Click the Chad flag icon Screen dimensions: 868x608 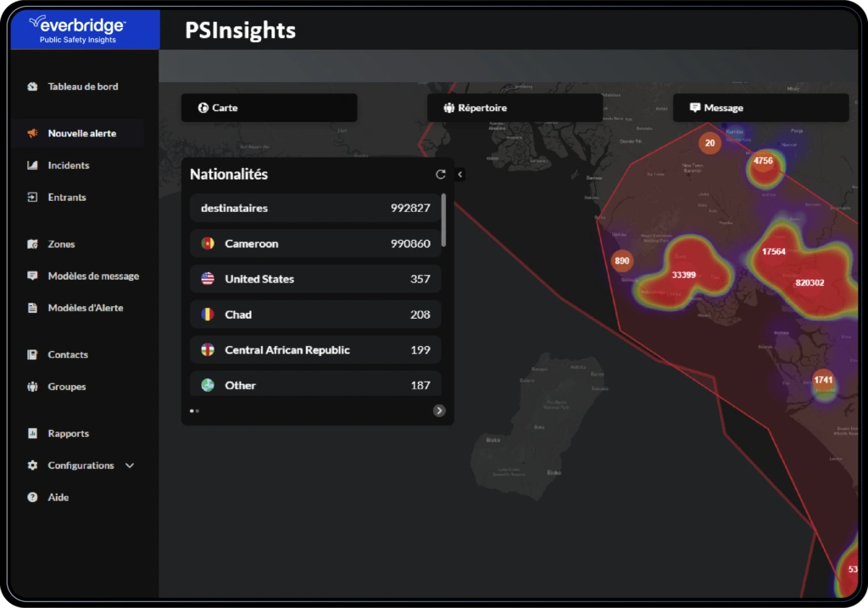click(208, 314)
